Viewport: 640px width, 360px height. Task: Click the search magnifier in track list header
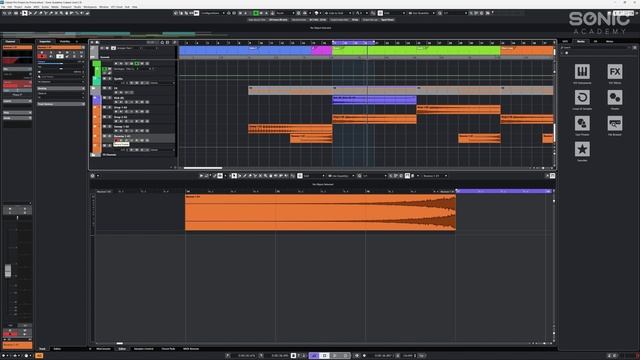tap(162, 42)
